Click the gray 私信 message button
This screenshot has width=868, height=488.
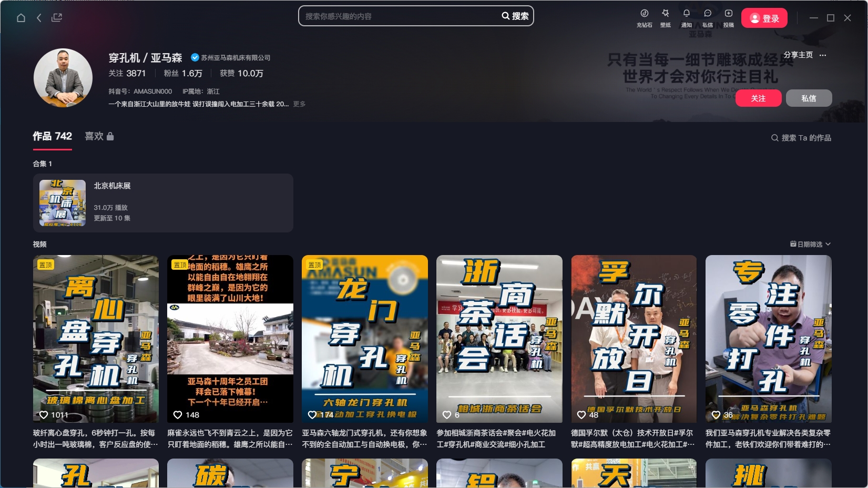(809, 98)
